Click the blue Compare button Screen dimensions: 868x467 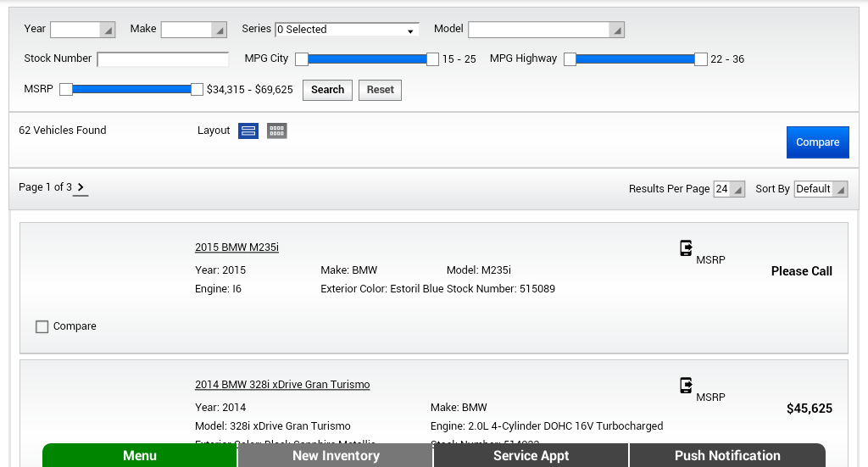818,142
